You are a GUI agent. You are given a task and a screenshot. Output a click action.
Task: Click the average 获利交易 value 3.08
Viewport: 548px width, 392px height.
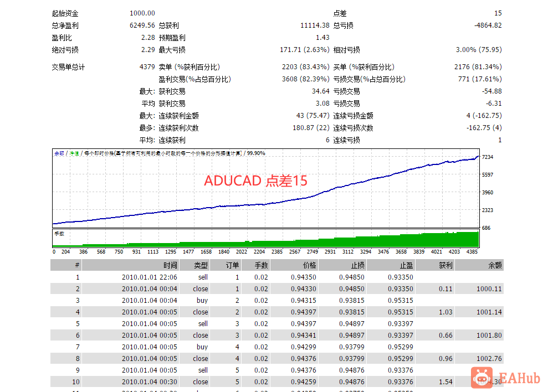tap(322, 104)
